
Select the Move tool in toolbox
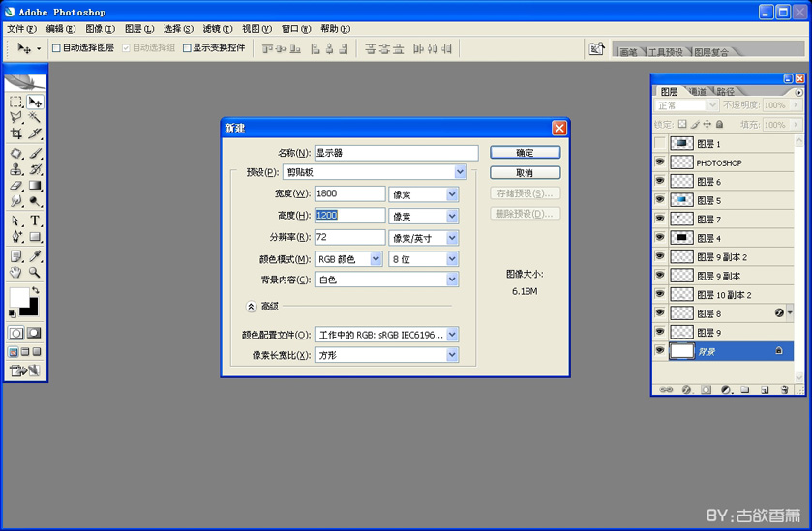(x=35, y=102)
